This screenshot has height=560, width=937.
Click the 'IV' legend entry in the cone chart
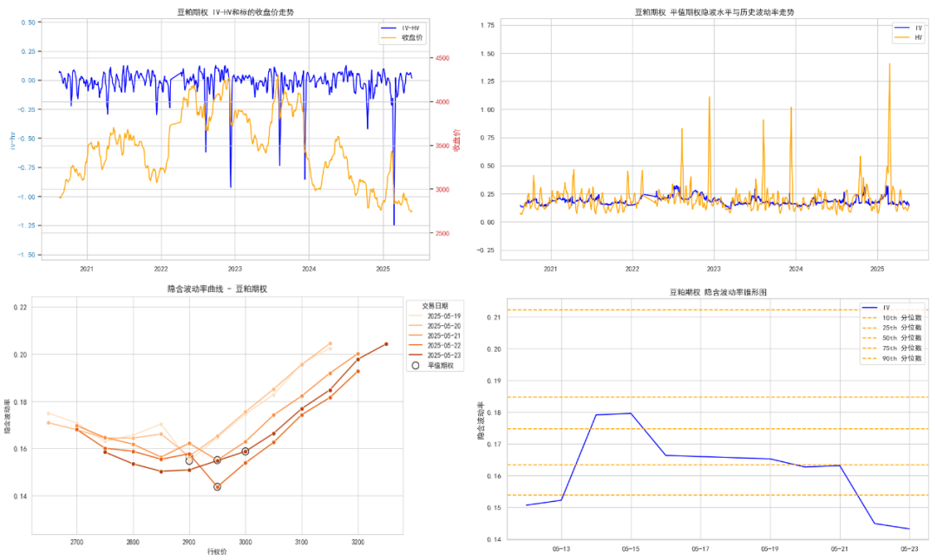[x=876, y=308]
